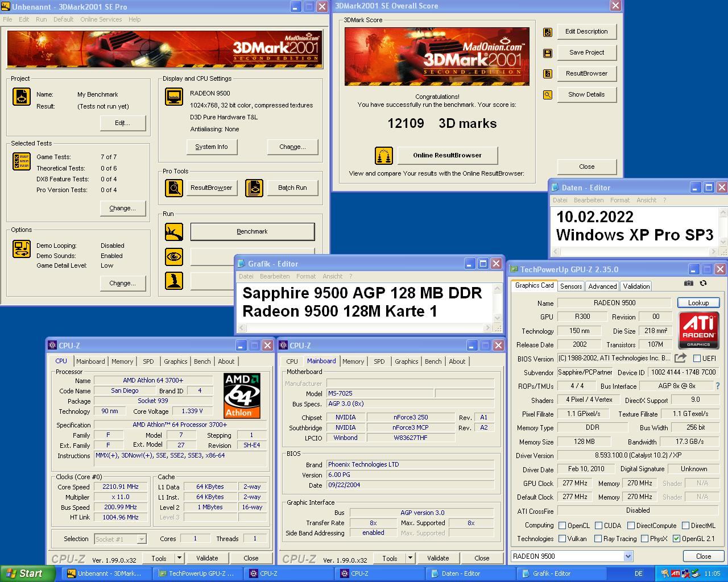
Task: Click the ResultBrowser magnifier icon in Pro Tools
Action: [x=174, y=188]
